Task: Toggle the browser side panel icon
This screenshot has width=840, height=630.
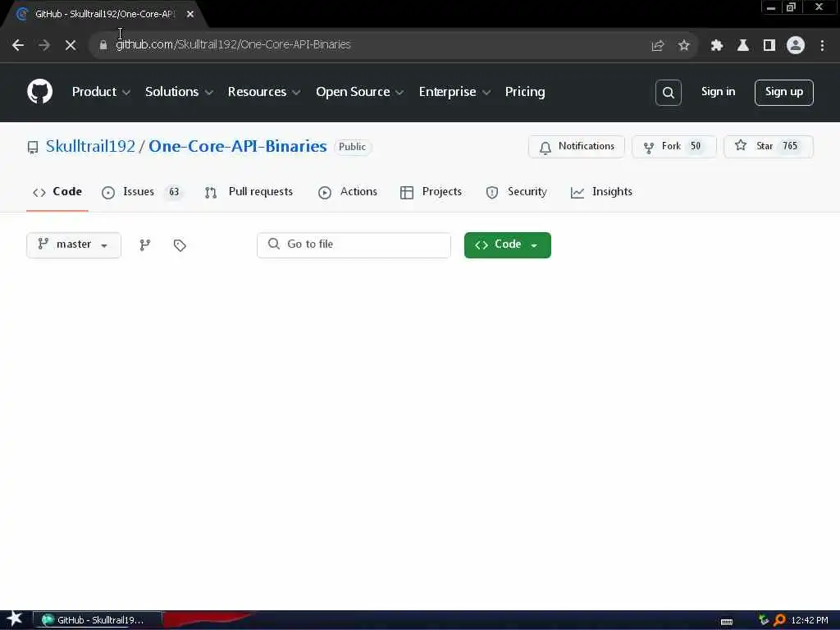Action: click(769, 46)
